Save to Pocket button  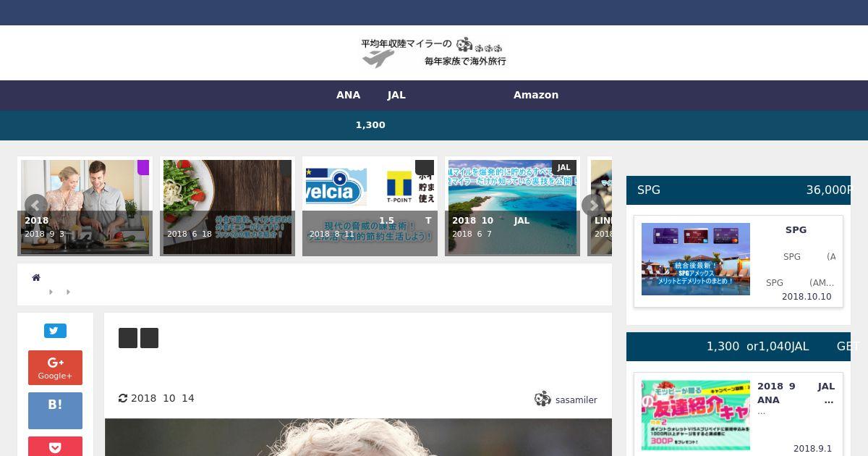55,447
